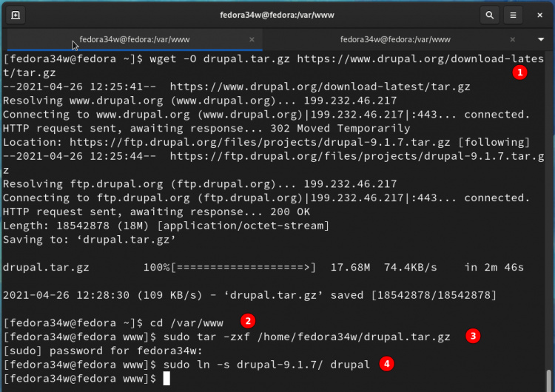555x392 pixels.
Task: Click the red marker numbered 2
Action: tap(249, 321)
